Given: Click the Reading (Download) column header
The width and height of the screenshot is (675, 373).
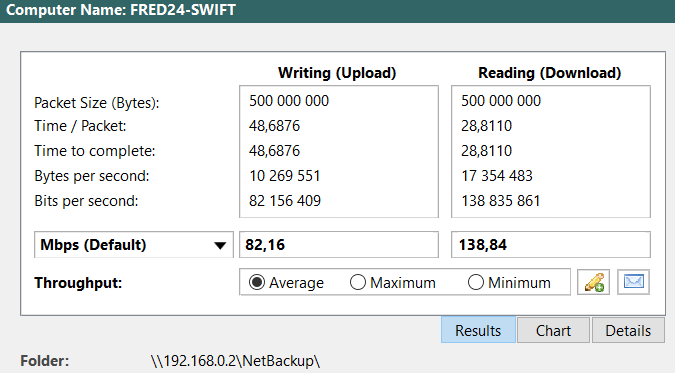Looking at the screenshot, I should [x=550, y=73].
